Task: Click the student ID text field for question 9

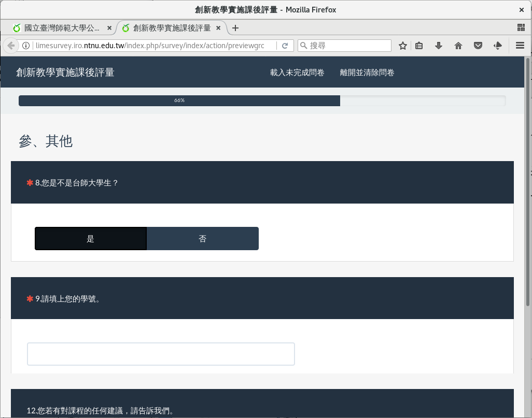Action: pyautogui.click(x=161, y=354)
